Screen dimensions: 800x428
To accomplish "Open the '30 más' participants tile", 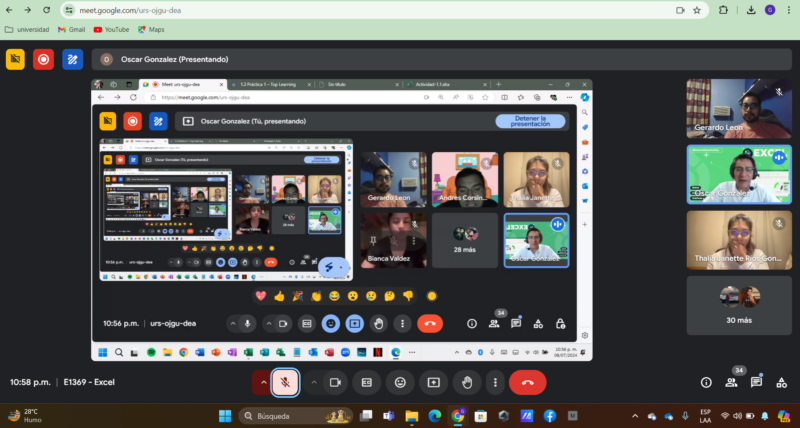I will pyautogui.click(x=739, y=306).
